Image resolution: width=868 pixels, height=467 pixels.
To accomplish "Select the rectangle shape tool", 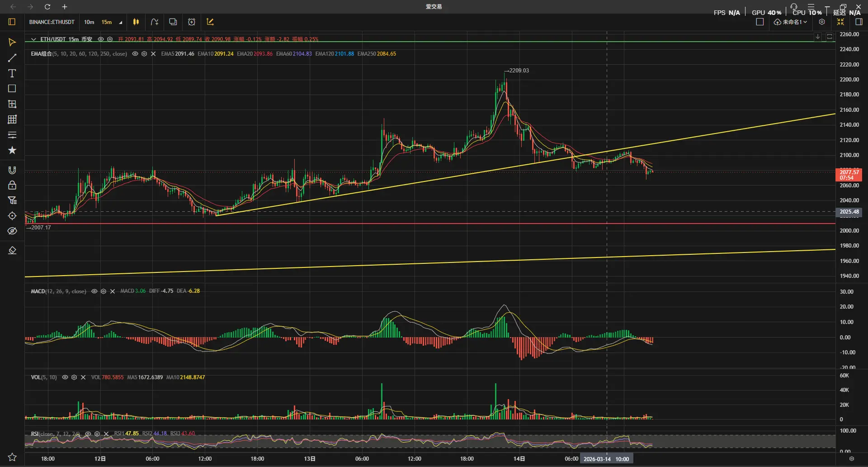I will pyautogui.click(x=12, y=89).
